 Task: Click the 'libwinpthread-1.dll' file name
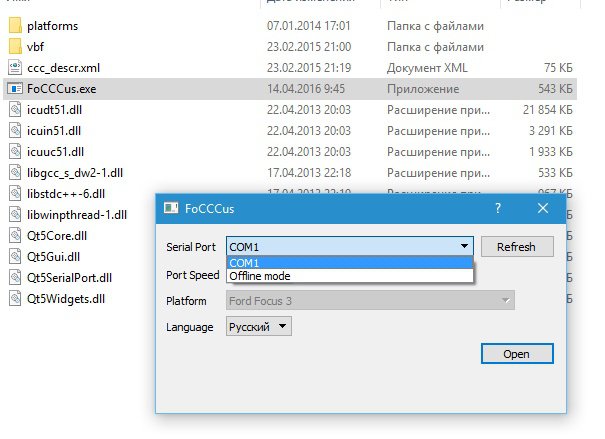[x=77, y=215]
